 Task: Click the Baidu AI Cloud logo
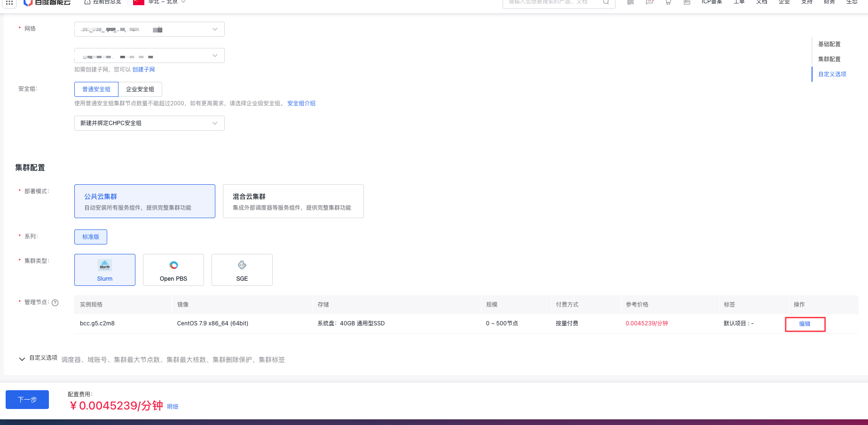click(x=47, y=2)
